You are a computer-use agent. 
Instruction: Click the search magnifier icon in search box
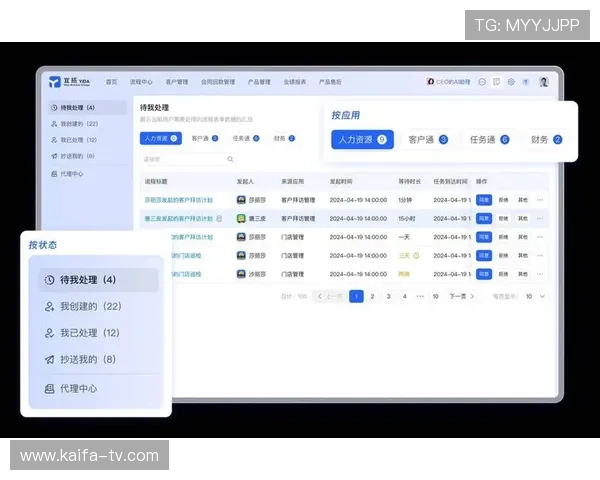click(230, 159)
